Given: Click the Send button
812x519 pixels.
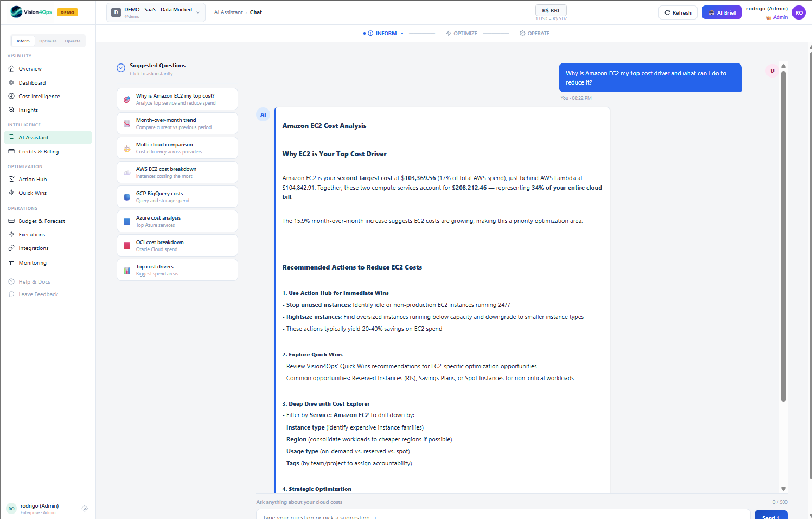Looking at the screenshot, I should [x=771, y=515].
